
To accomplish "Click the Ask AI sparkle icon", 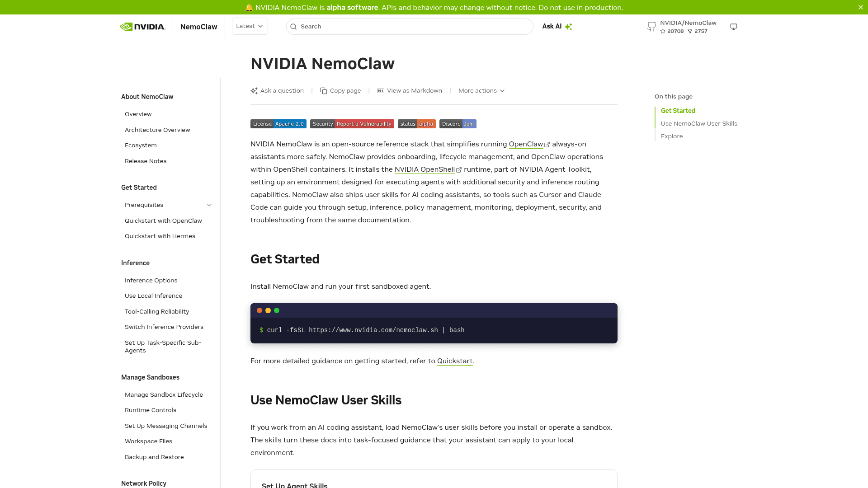I will tap(569, 27).
